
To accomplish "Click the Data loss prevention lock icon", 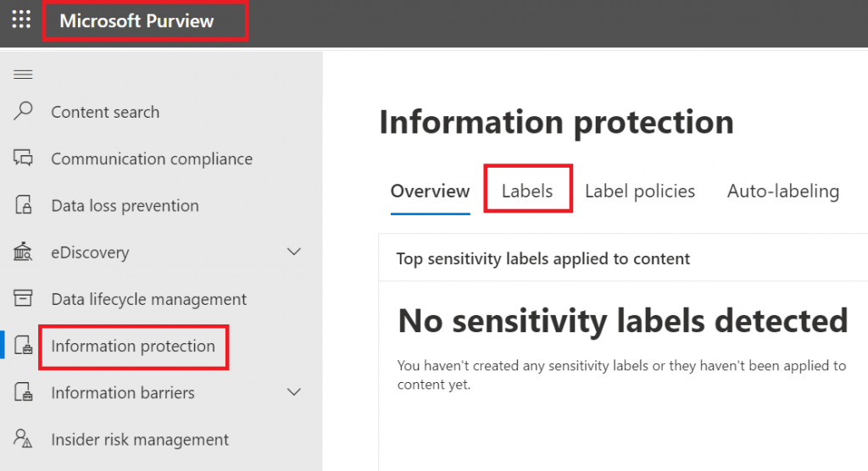I will pyautogui.click(x=23, y=205).
